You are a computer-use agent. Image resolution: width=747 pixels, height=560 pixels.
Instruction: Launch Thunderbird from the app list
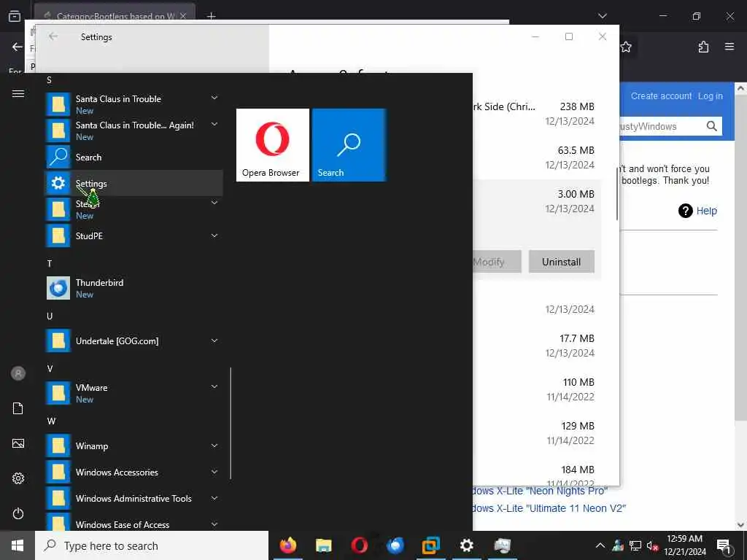pos(133,288)
